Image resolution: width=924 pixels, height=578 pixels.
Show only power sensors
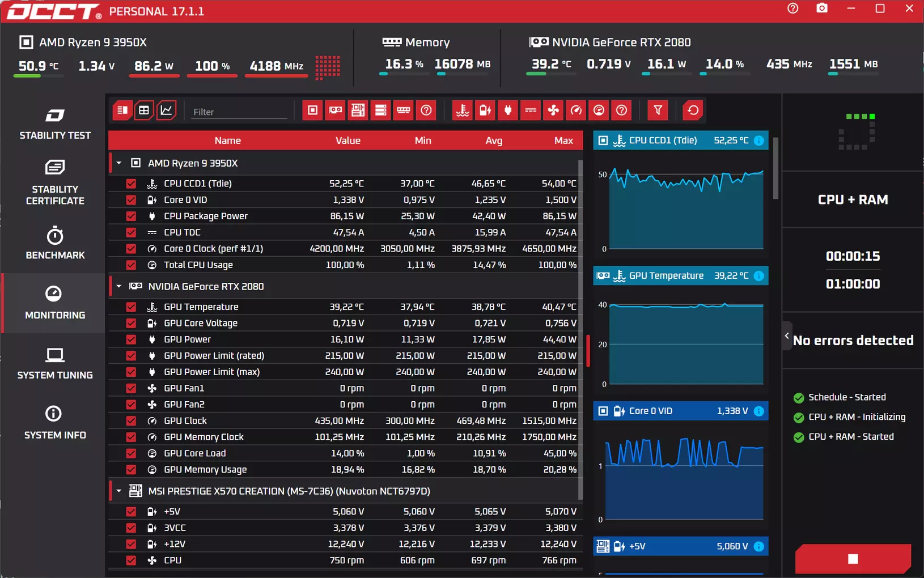[508, 110]
